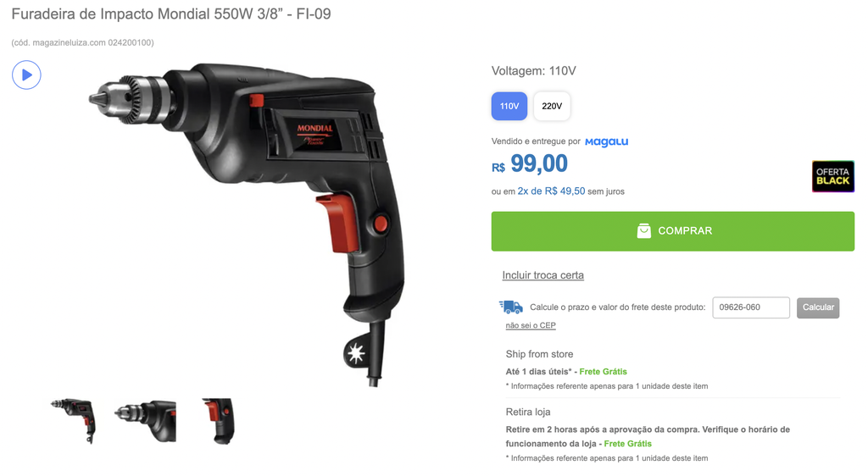Play the product video
The height and width of the screenshot is (476, 868).
coord(26,75)
